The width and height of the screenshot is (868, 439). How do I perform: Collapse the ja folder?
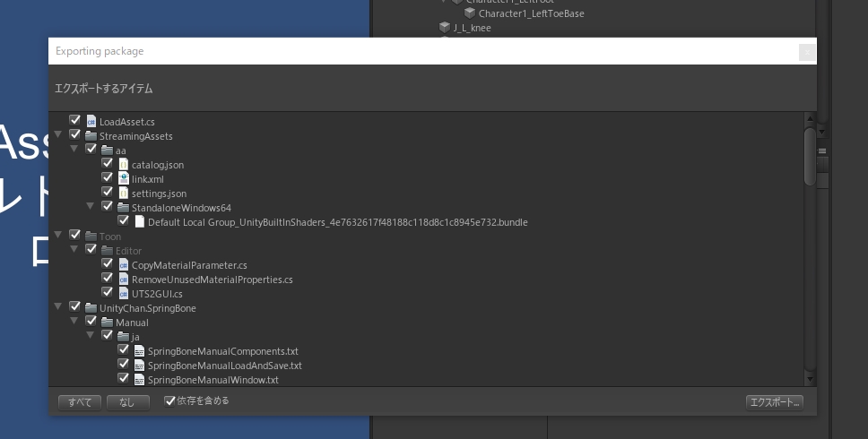pyautogui.click(x=90, y=336)
